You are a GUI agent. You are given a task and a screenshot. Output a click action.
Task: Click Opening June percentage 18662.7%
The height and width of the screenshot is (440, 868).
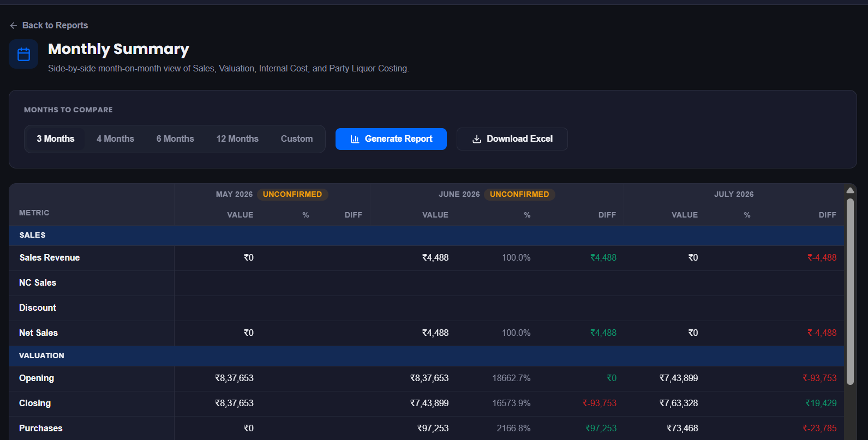click(511, 378)
